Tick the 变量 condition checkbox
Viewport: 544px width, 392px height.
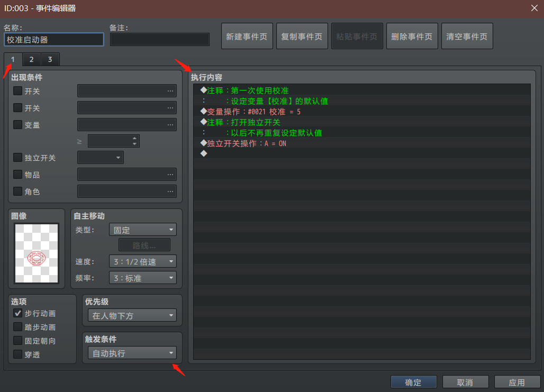coord(17,124)
